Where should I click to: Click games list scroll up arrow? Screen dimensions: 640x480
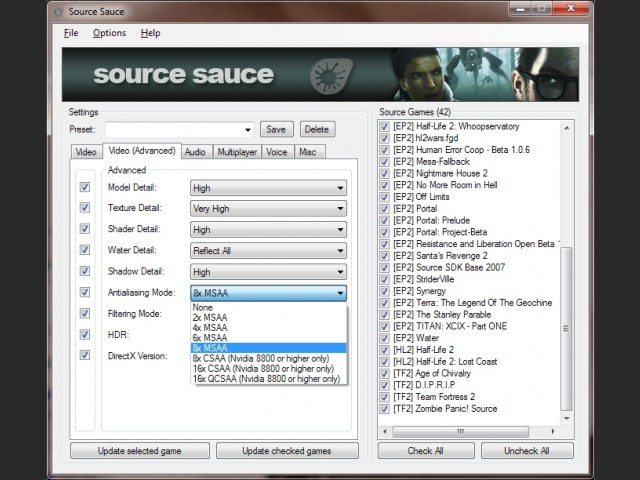click(x=567, y=127)
